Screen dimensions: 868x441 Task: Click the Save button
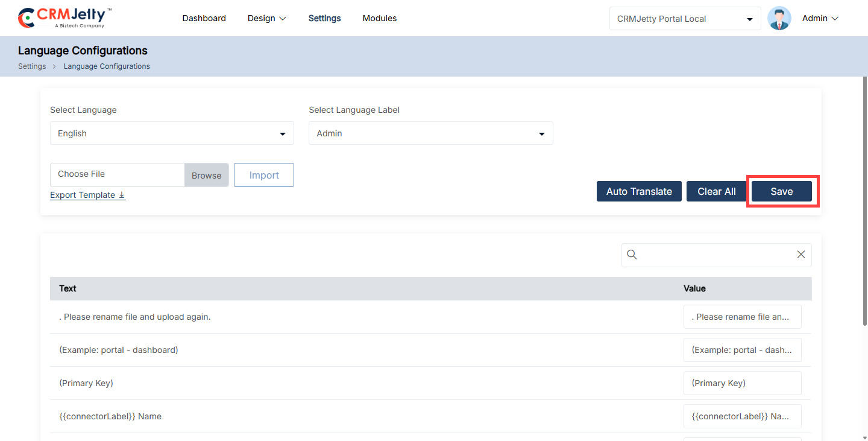pyautogui.click(x=782, y=191)
